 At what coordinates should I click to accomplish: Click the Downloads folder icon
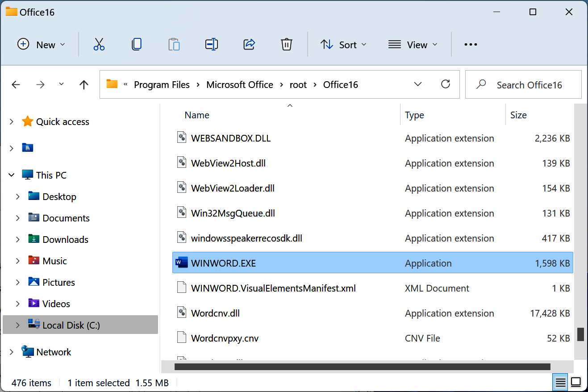click(x=34, y=239)
